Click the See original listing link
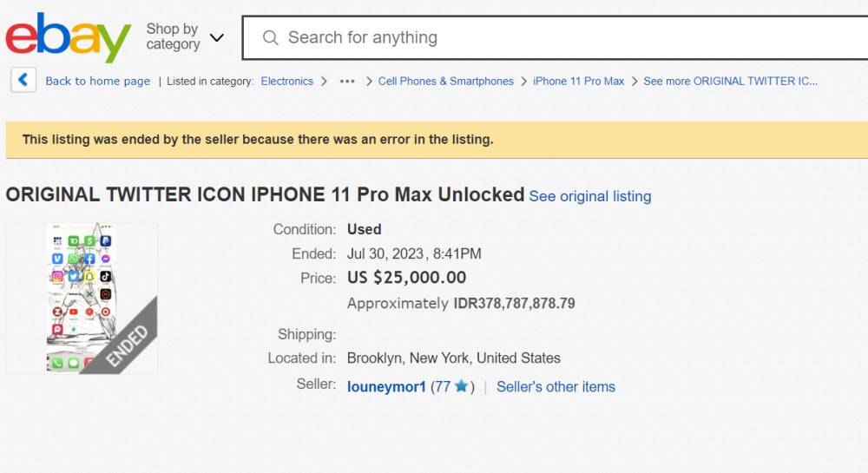 click(x=590, y=196)
